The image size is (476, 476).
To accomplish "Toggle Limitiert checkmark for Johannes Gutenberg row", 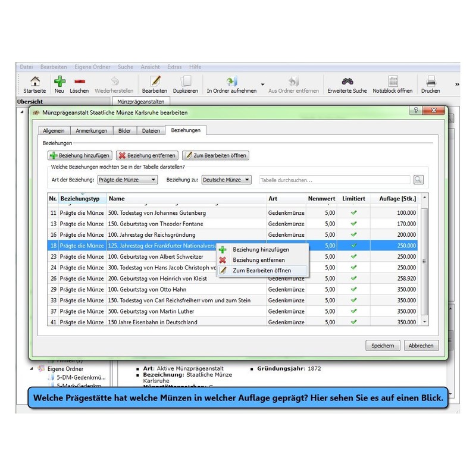I will (x=353, y=212).
